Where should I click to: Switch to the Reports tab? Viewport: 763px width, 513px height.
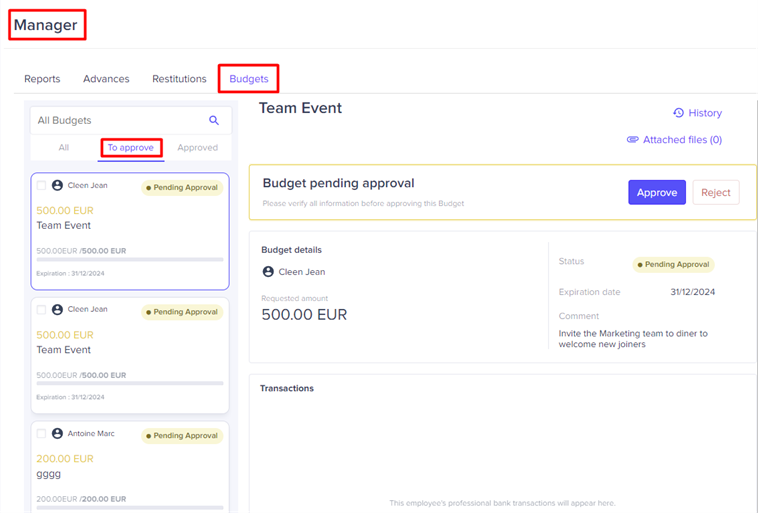[42, 79]
